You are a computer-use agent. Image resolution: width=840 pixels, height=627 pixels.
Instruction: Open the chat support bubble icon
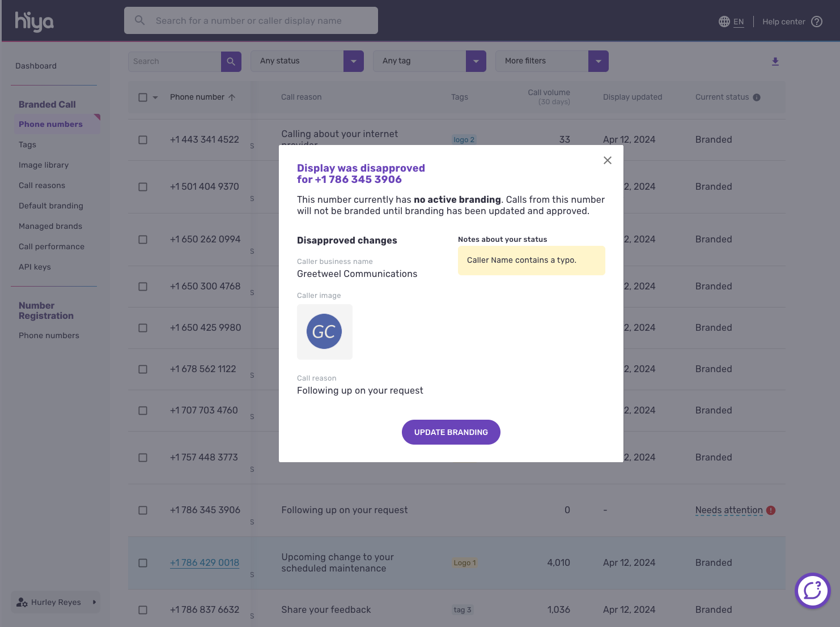click(812, 591)
